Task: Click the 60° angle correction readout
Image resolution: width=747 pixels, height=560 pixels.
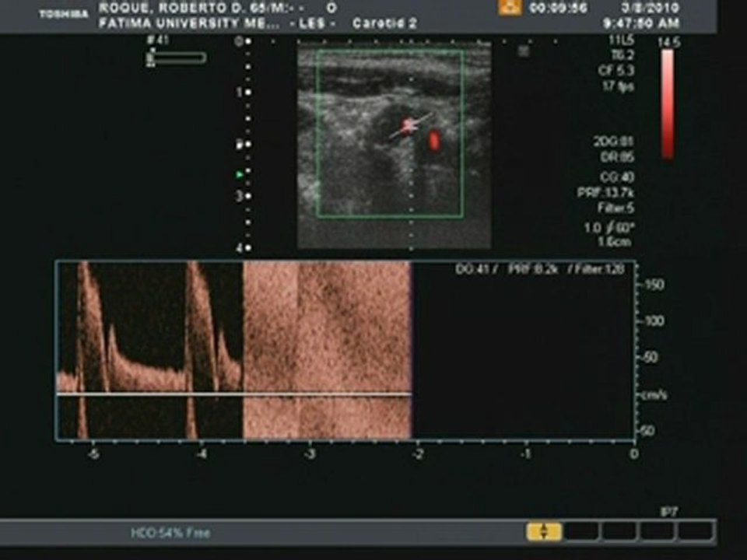Action: coord(621,228)
